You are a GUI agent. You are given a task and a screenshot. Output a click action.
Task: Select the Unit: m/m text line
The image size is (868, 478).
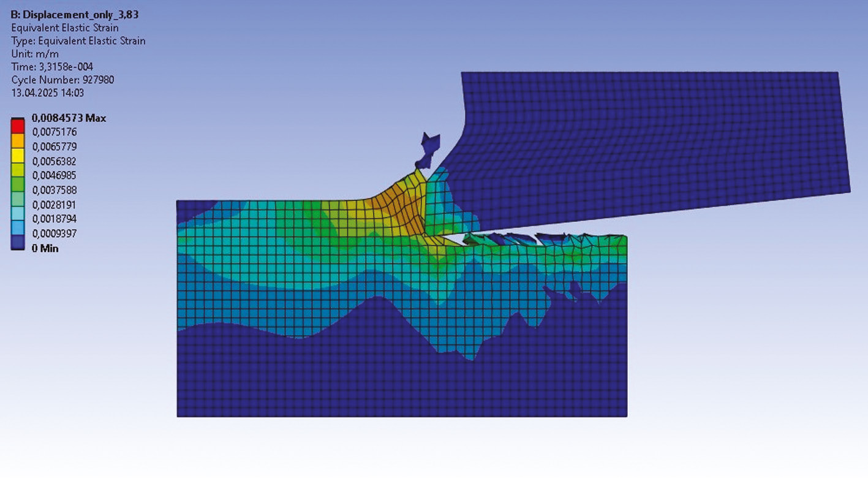coord(35,54)
